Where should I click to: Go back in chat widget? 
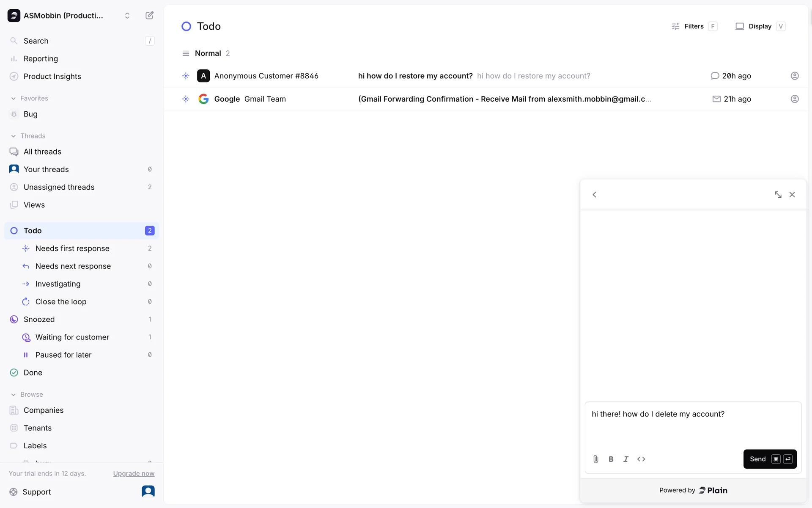click(x=594, y=195)
